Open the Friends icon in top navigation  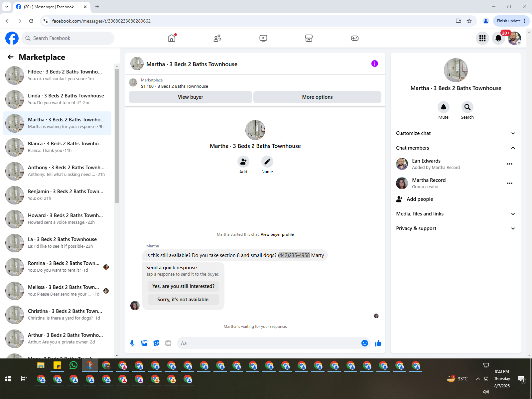[217, 38]
